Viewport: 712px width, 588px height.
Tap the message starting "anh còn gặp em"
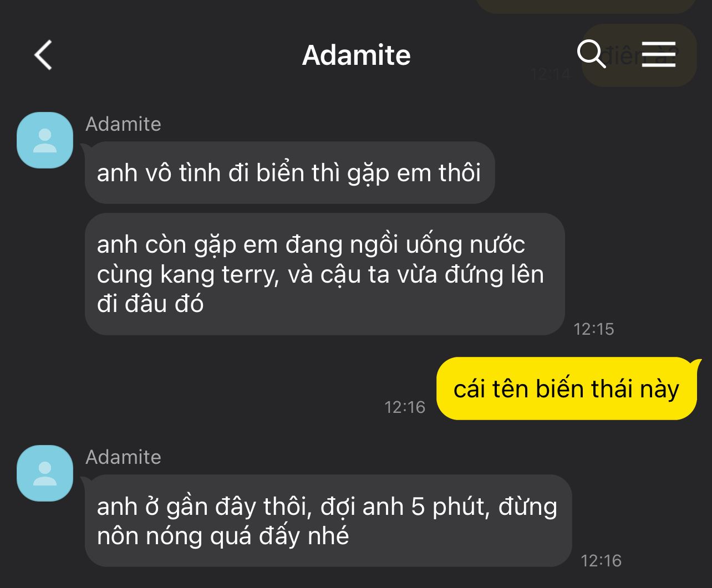pyautogui.click(x=325, y=274)
